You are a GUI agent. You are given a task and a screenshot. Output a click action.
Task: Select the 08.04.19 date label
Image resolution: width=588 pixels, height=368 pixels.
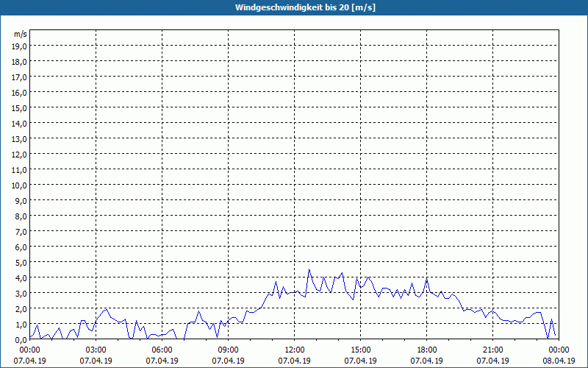(x=559, y=361)
